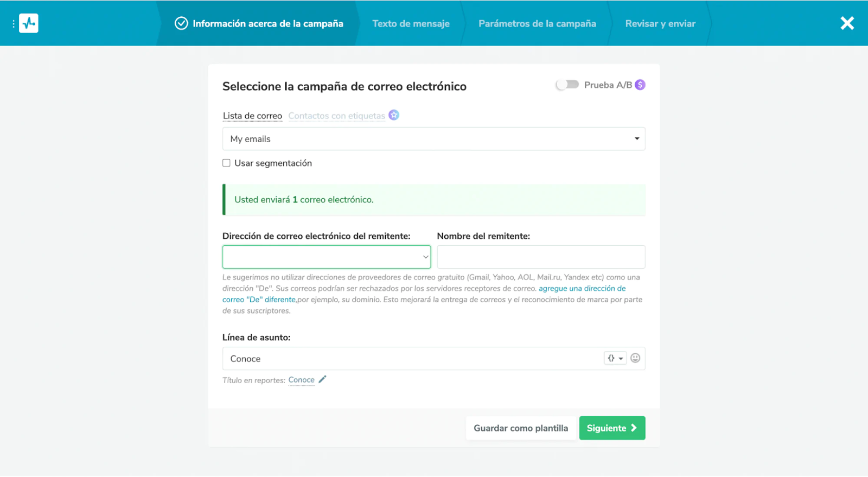Viewport: 868px width, 477px height.
Task: Open the emoji picker in subject line
Action: tap(635, 358)
